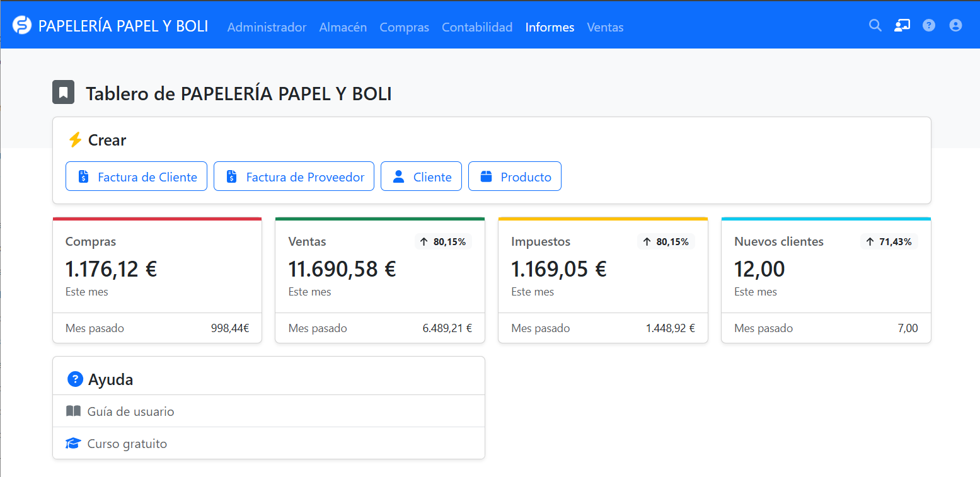
Task: Click the Mes pasado value 998,44€
Action: (x=230, y=328)
